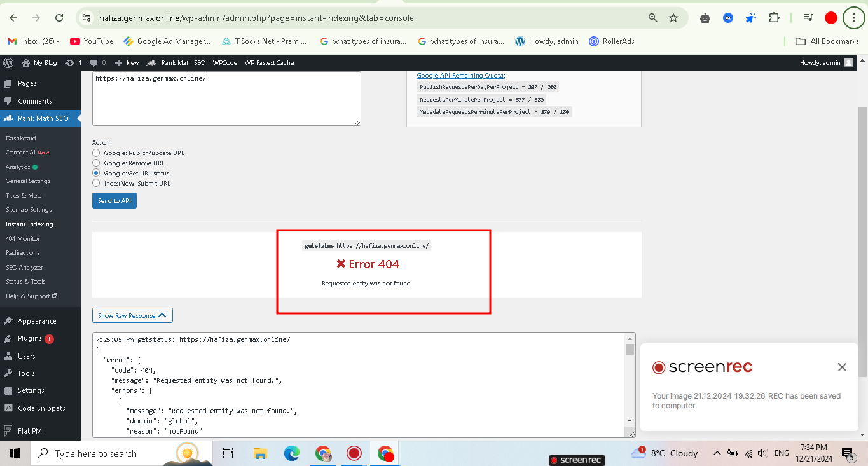Open 404 Monitor submenu
Image resolution: width=868 pixels, height=466 pixels.
[x=23, y=239]
